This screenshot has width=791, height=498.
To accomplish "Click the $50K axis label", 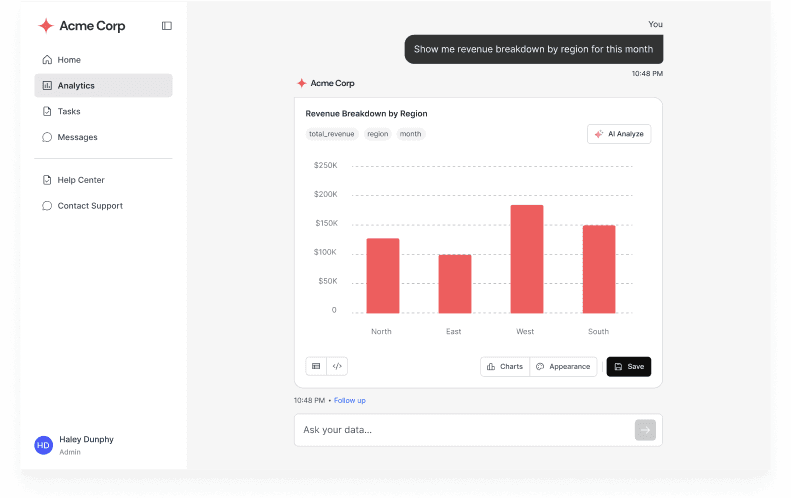I will point(327,281).
